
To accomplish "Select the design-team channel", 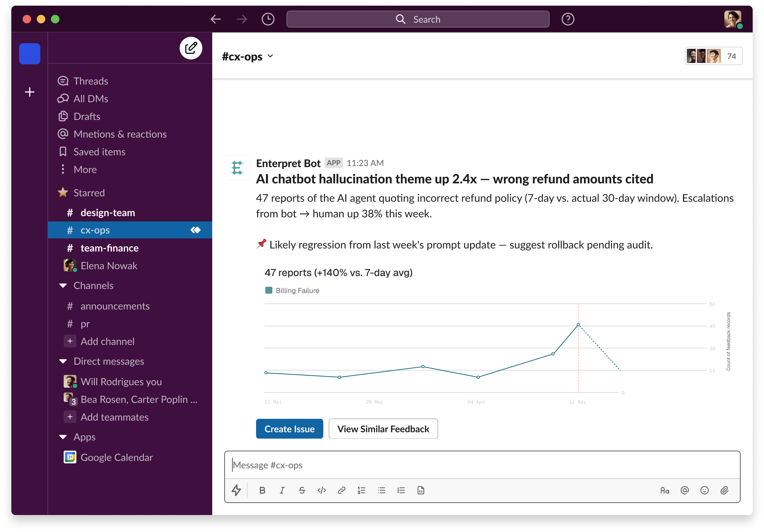I will pos(108,213).
